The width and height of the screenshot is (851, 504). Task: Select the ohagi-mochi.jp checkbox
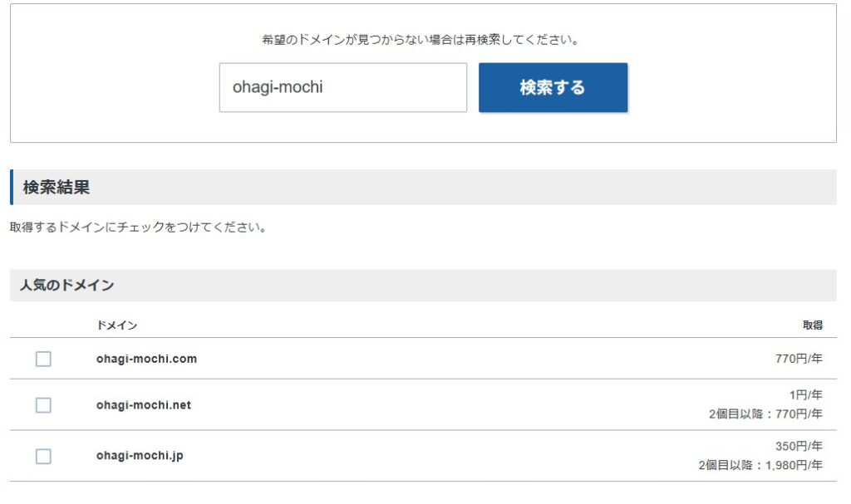(43, 456)
